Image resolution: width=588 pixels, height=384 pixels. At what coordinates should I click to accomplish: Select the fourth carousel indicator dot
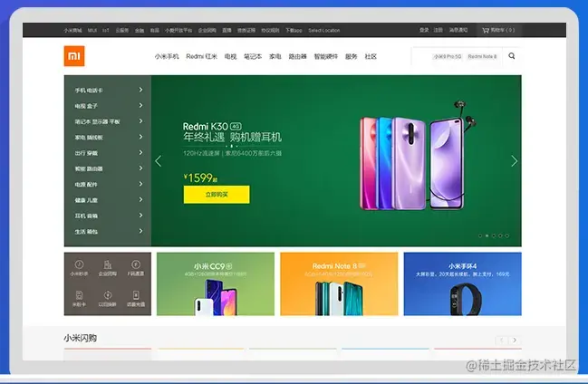point(500,235)
